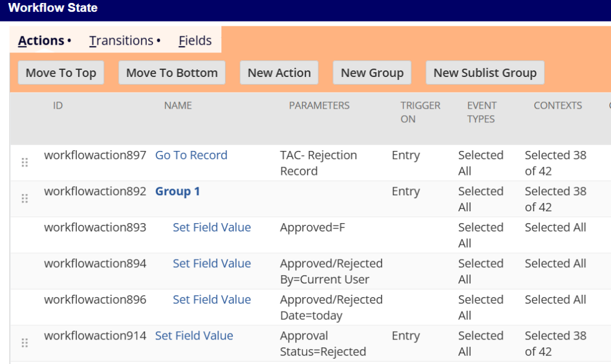Click Approved/Rejected Date=today parameter

pyautogui.click(x=331, y=307)
